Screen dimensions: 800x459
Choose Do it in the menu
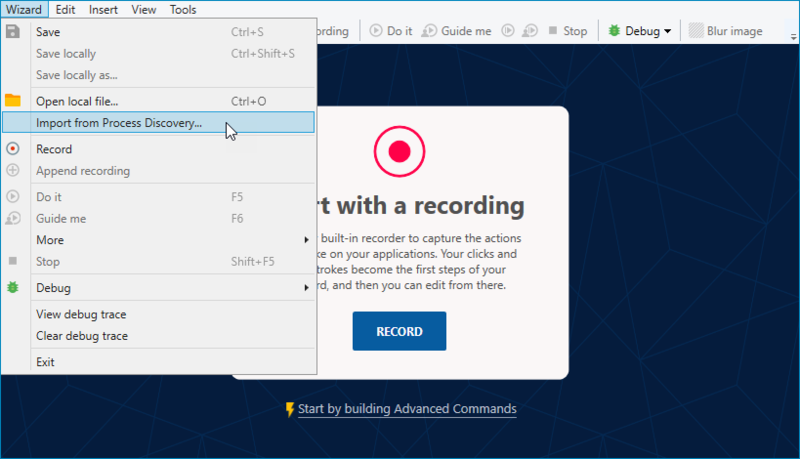tap(158, 197)
